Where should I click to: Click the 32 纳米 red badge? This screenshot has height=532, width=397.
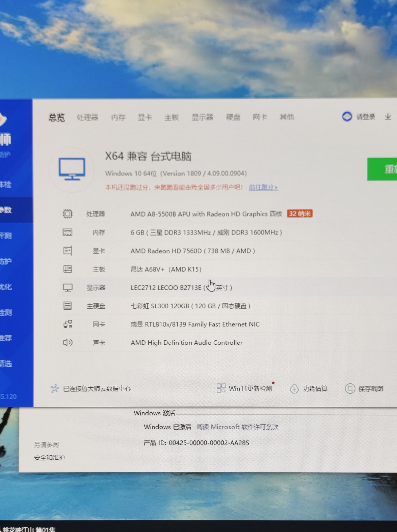click(x=300, y=214)
